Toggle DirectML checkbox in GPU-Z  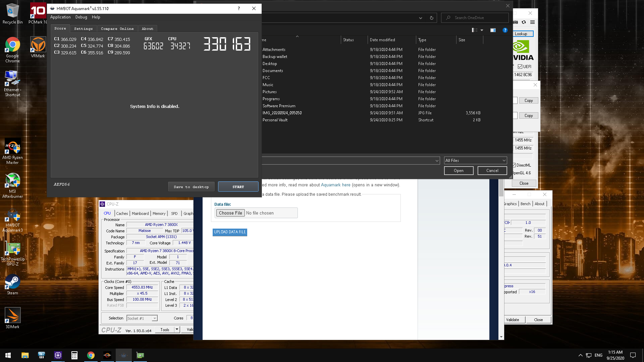514,165
